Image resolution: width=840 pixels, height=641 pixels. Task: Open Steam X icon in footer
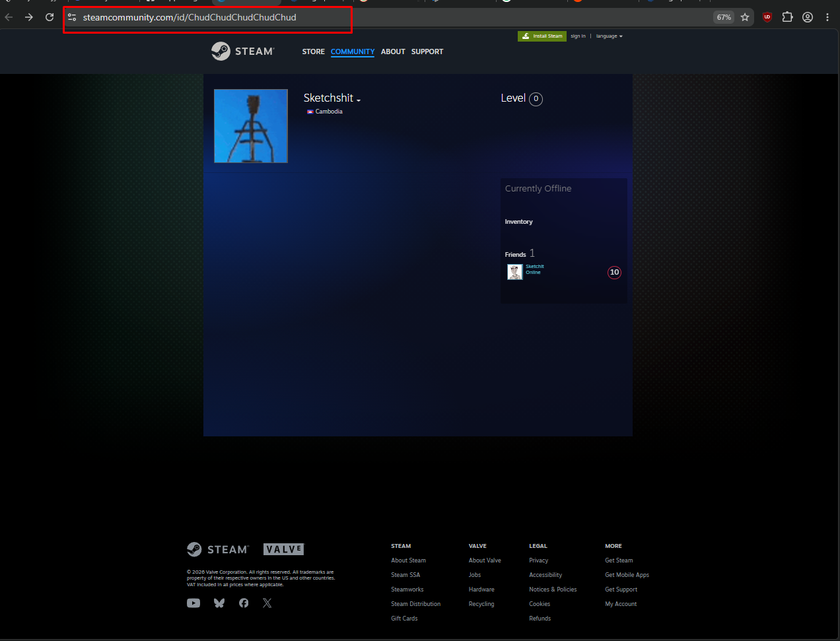click(x=267, y=603)
